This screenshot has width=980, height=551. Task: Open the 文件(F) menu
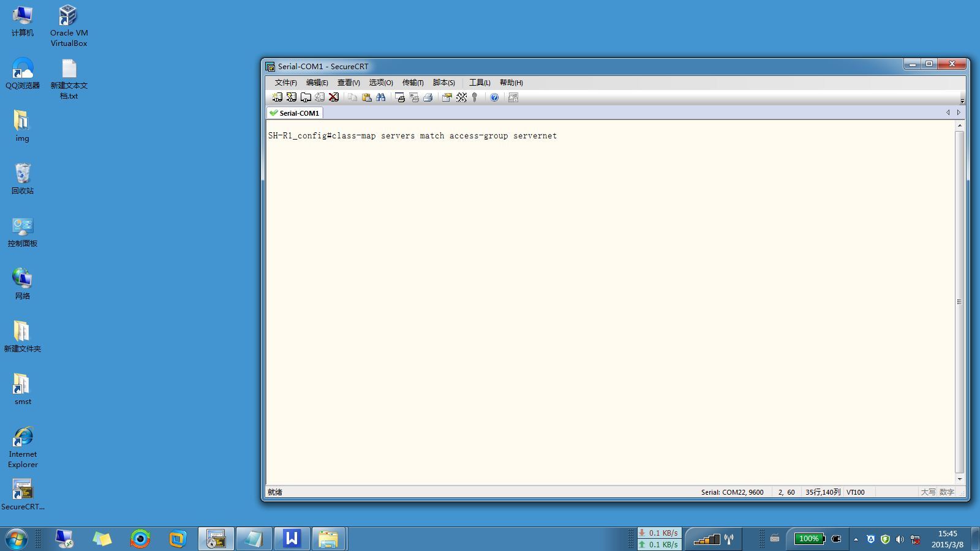(x=285, y=83)
